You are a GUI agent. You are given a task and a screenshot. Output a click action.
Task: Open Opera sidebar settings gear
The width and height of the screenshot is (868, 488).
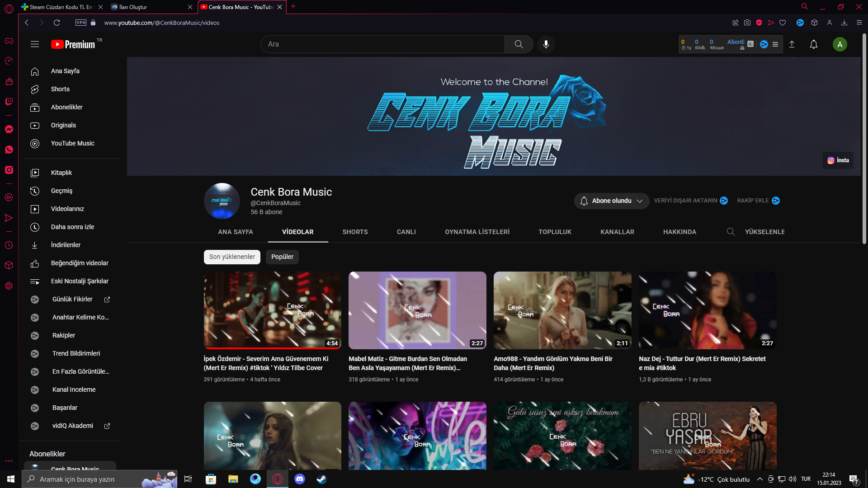click(x=9, y=286)
